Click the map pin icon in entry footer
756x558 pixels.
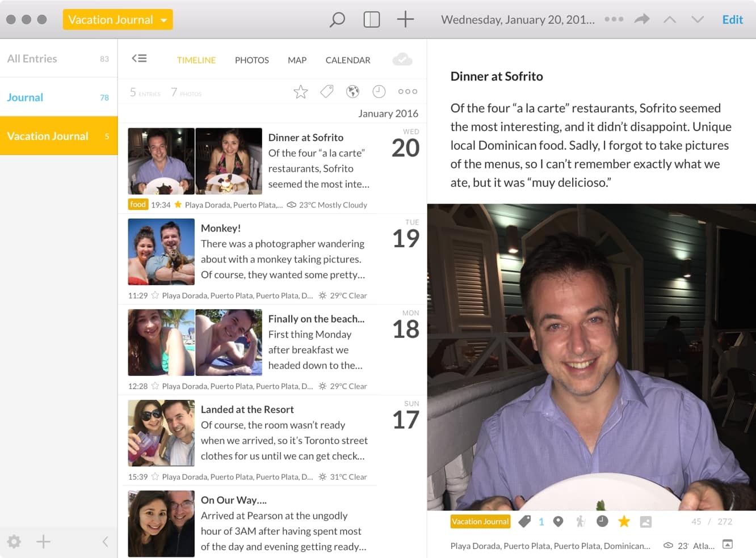click(558, 522)
